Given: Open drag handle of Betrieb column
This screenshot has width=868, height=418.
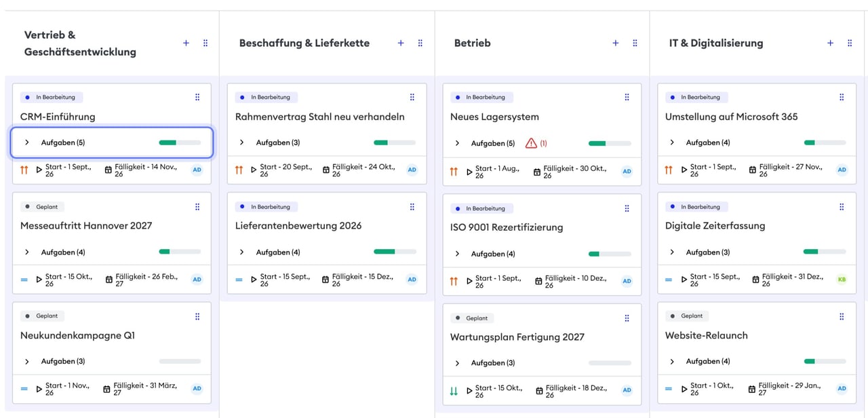Looking at the screenshot, I should [x=635, y=43].
